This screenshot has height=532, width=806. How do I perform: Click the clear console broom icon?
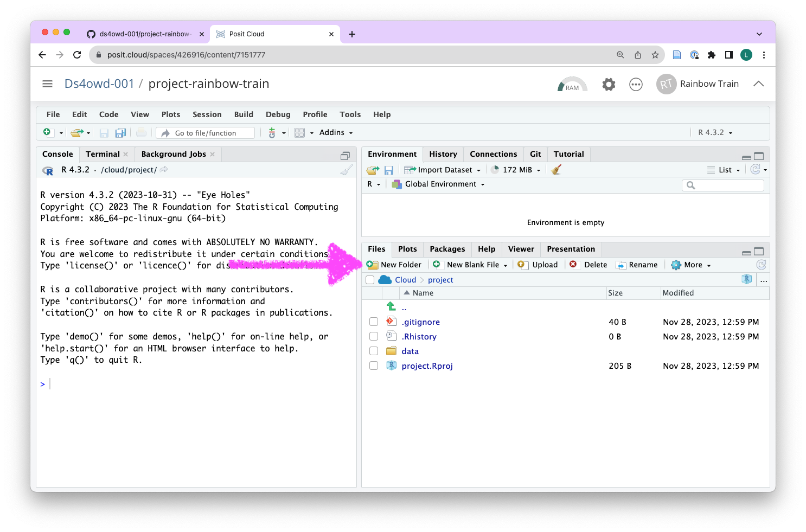point(346,170)
